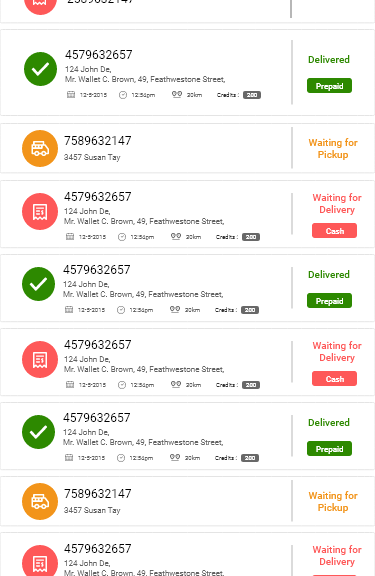Click the credits 200 badge in the topmost delivered order
Viewport: 375px width, 576px height.
pos(252,95)
